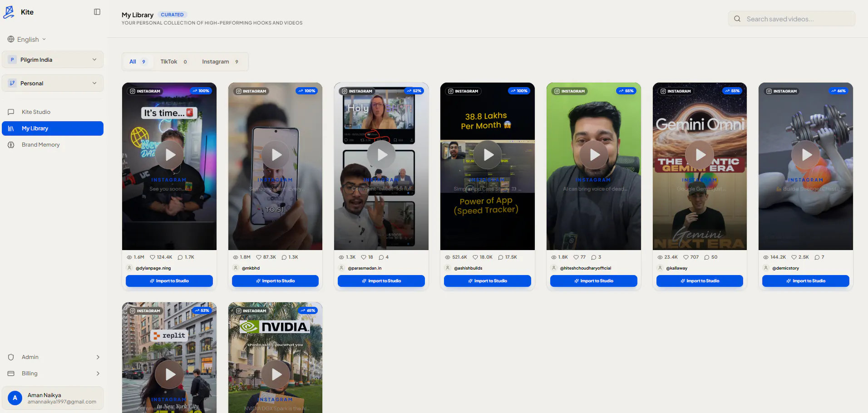Click the @kallaway creator handle
Image resolution: width=868 pixels, height=413 pixels.
point(677,268)
